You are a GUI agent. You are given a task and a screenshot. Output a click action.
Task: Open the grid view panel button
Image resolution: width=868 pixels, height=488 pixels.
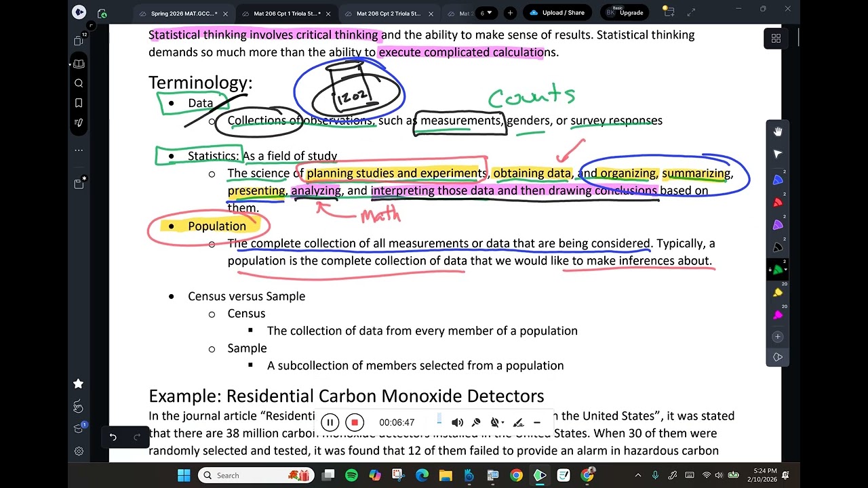pos(776,39)
